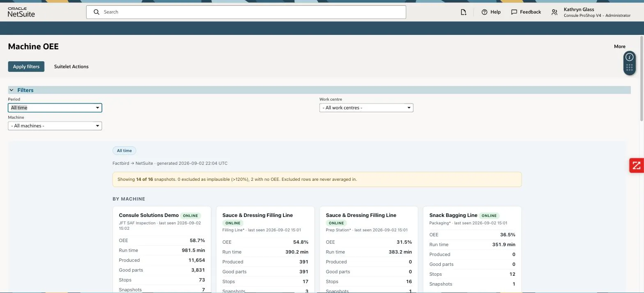Click the page vertical scrollbar
644x293 pixels.
point(642,78)
